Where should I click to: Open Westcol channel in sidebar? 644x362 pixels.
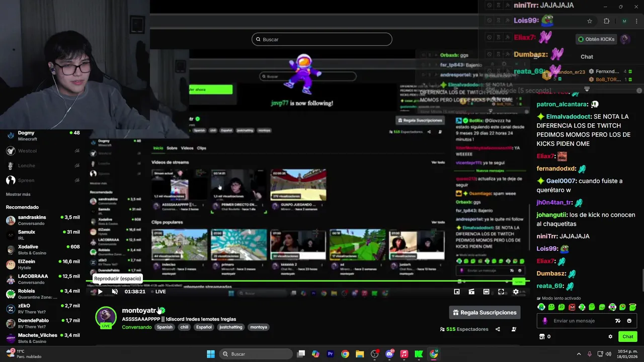click(x=43, y=151)
